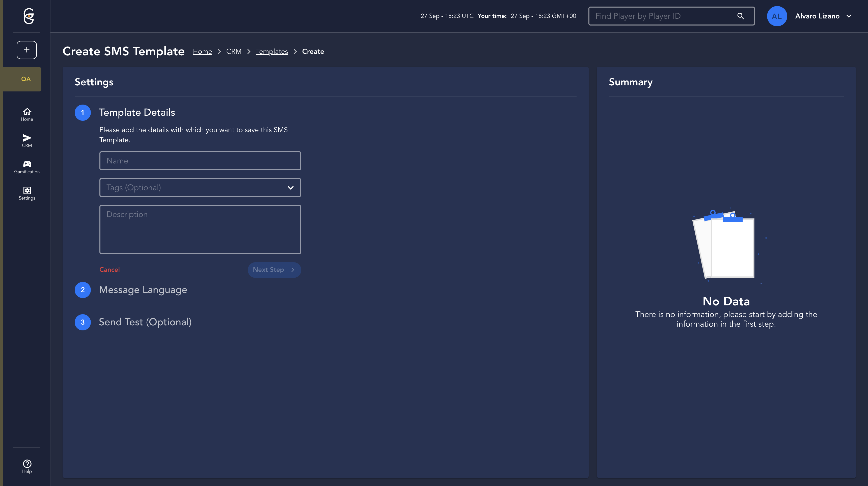Click the Cancel link
The height and width of the screenshot is (486, 868).
[110, 270]
